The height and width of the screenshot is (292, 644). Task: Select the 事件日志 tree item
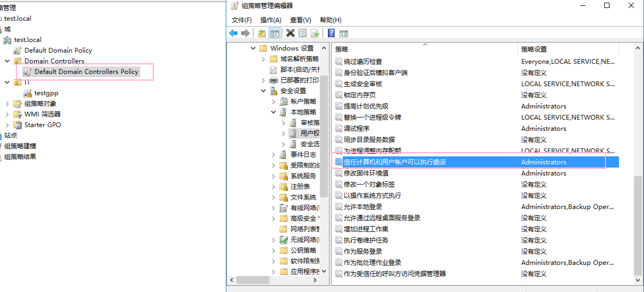pos(303,155)
